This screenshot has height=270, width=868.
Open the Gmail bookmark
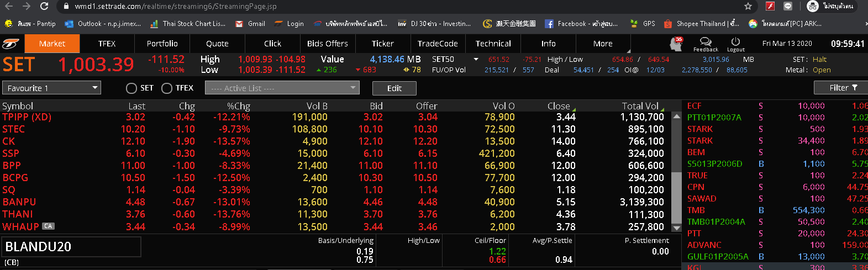(250, 24)
